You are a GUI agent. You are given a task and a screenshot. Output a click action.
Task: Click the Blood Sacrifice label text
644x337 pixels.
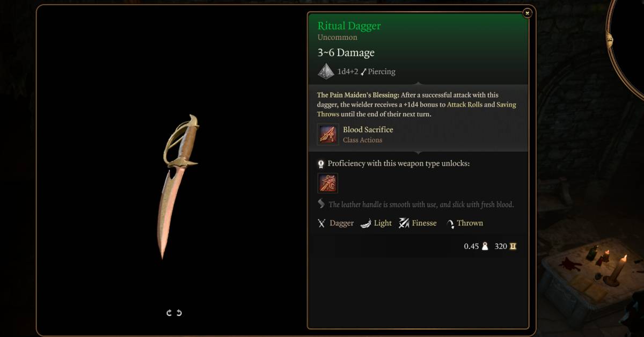(x=368, y=130)
